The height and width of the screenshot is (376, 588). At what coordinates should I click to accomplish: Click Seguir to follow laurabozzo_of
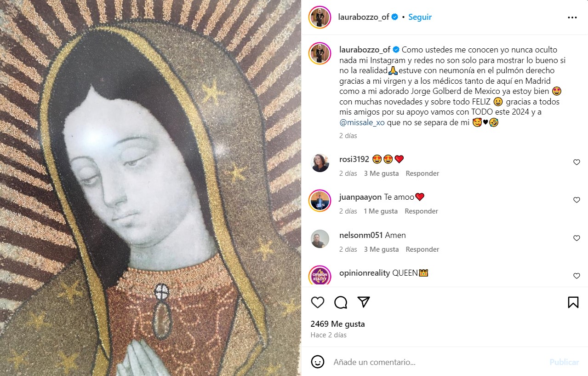coord(420,17)
